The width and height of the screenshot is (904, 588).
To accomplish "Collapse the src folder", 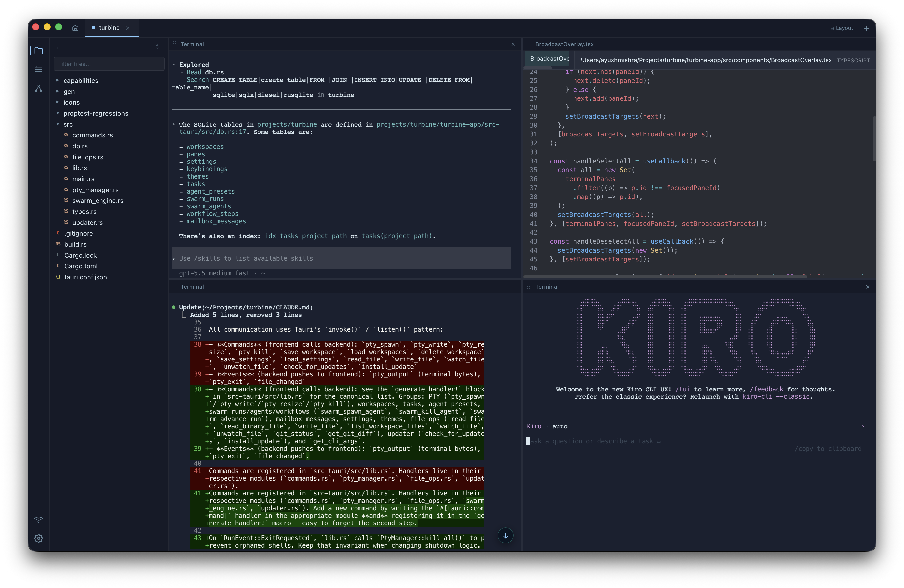I will coord(68,124).
